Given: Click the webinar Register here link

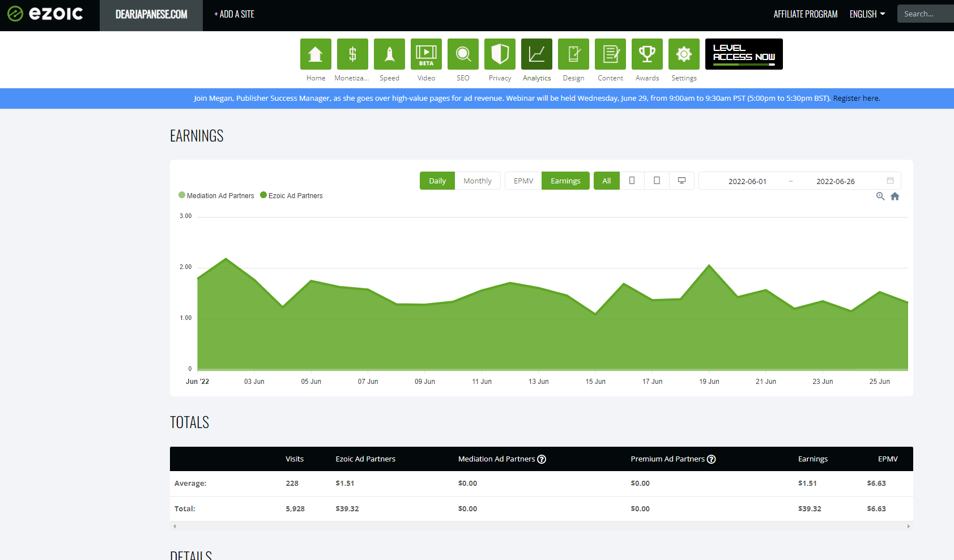Looking at the screenshot, I should click(x=856, y=98).
